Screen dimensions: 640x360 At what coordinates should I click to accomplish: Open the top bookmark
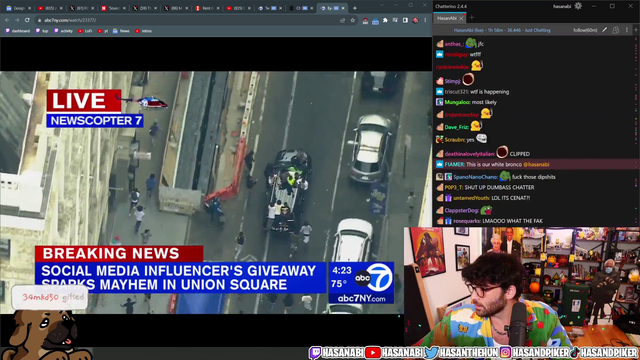(x=42, y=31)
